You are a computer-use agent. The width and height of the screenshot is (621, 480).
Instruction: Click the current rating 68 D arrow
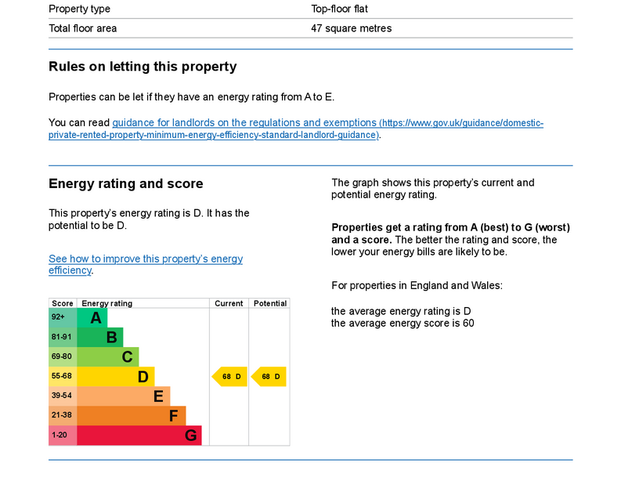pyautogui.click(x=230, y=377)
